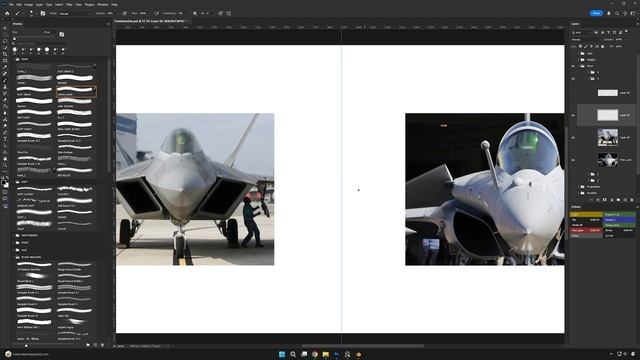Click the foreground color swatch

4,182
